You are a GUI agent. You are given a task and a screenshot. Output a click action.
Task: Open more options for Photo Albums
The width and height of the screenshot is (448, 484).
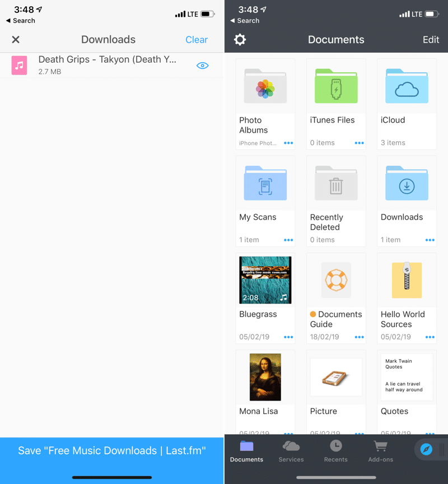(288, 143)
